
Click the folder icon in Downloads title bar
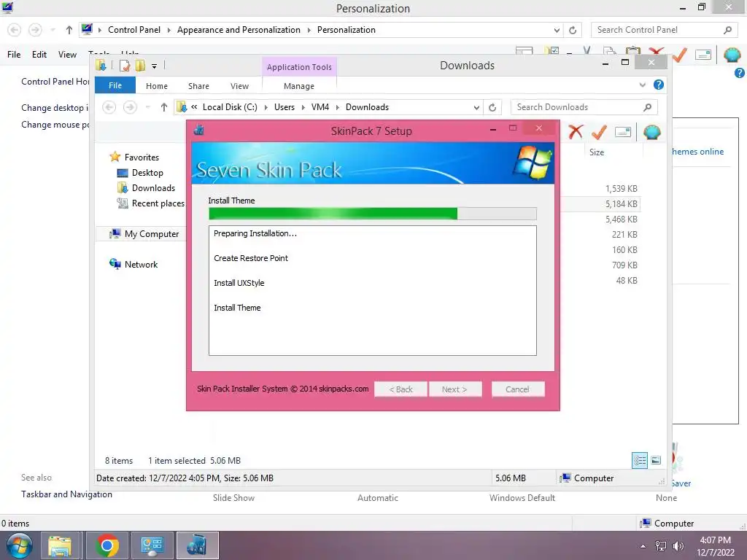(101, 65)
